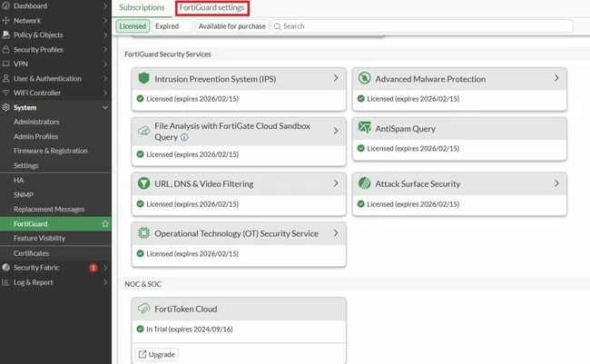Expand the Dashboard menu chevron
The image size is (590, 364).
pos(105,5)
